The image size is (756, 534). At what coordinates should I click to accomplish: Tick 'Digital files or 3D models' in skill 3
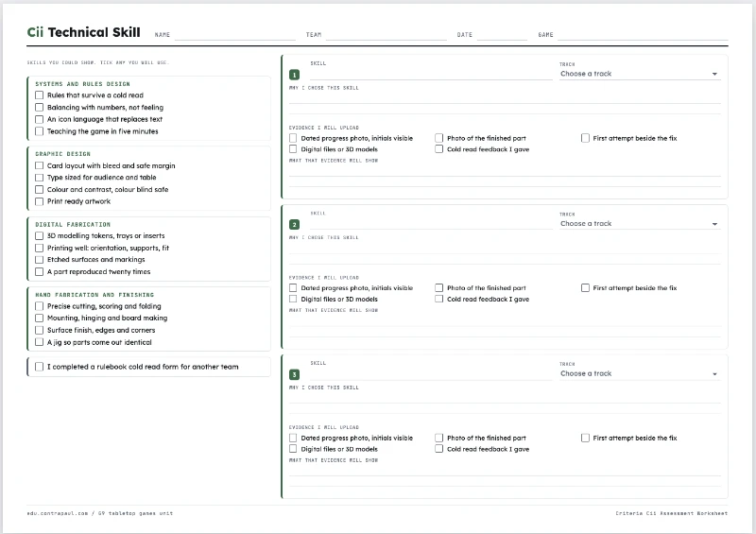(x=293, y=449)
